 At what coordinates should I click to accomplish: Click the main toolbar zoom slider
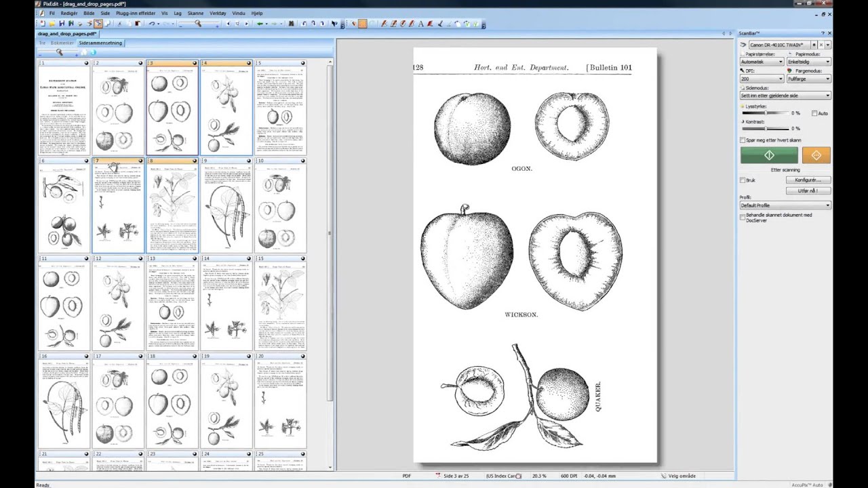coord(199,24)
